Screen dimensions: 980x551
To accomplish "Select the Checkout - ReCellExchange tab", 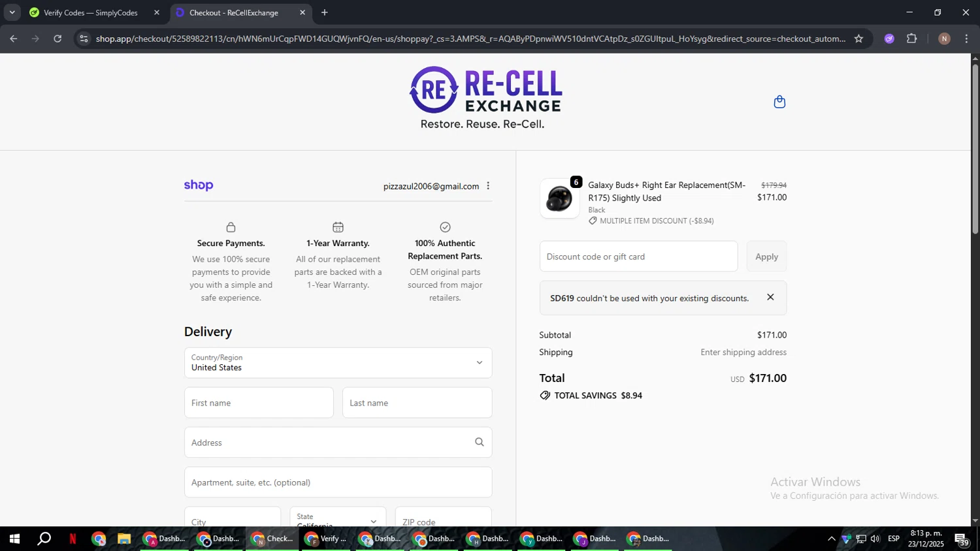I will [234, 12].
